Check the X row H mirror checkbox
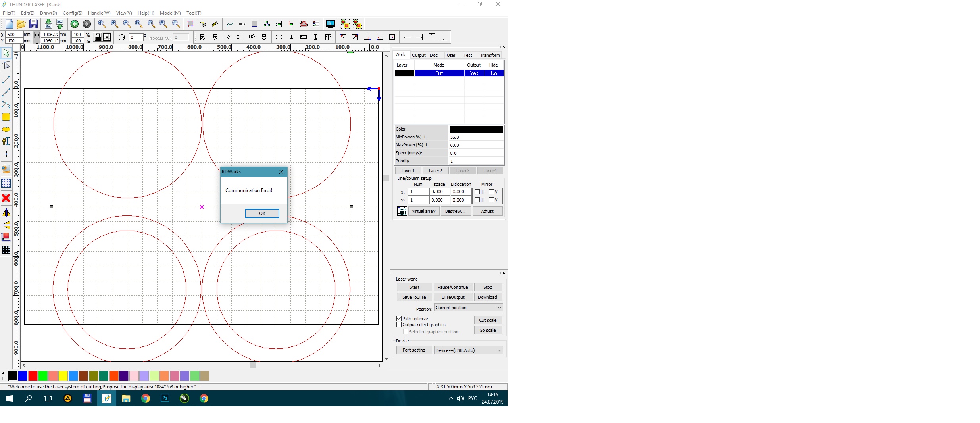The image size is (980, 423). (477, 192)
